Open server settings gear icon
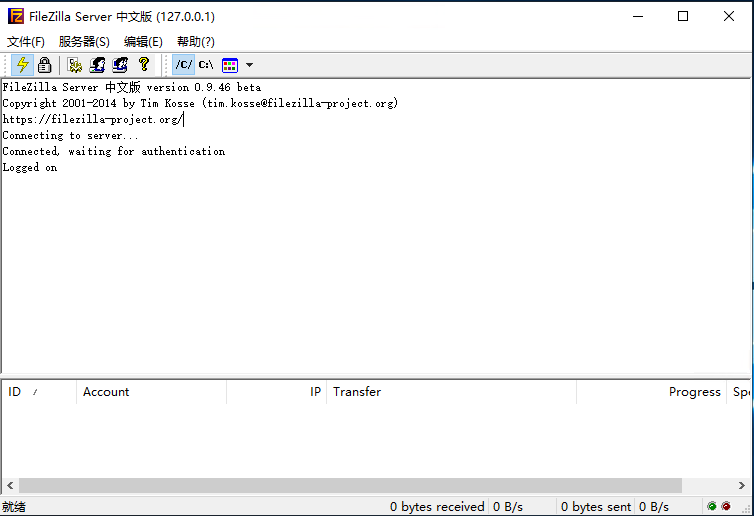 [75, 65]
